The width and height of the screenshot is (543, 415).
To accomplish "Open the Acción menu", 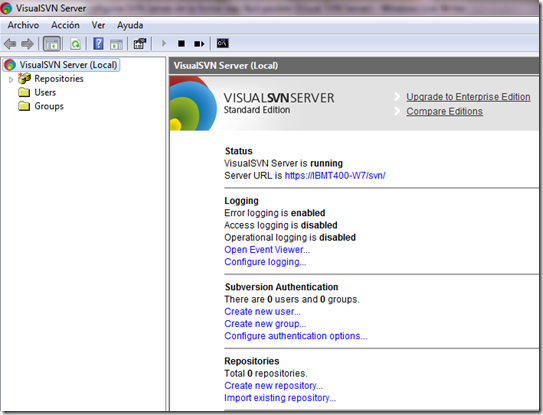I will click(65, 25).
